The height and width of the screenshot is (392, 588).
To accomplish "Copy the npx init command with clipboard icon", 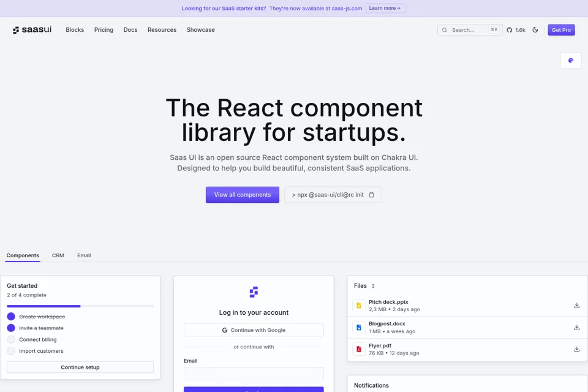I will coord(371,195).
